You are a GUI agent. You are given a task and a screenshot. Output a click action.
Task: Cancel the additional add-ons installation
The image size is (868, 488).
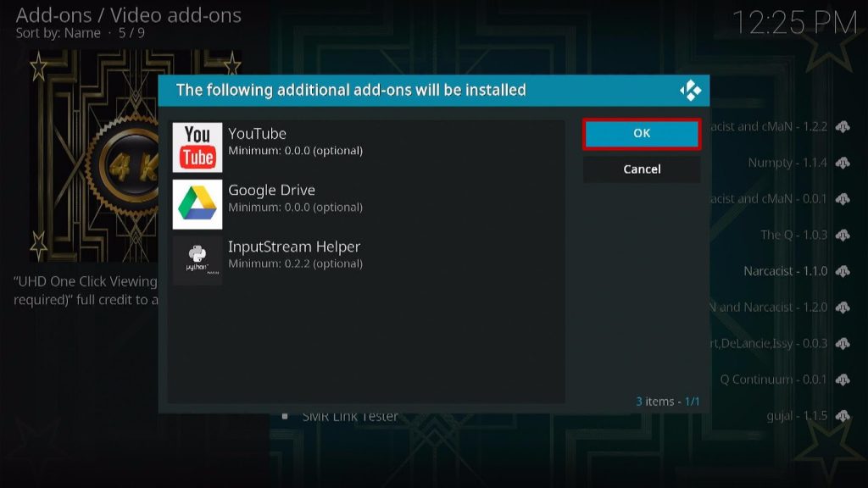[642, 169]
